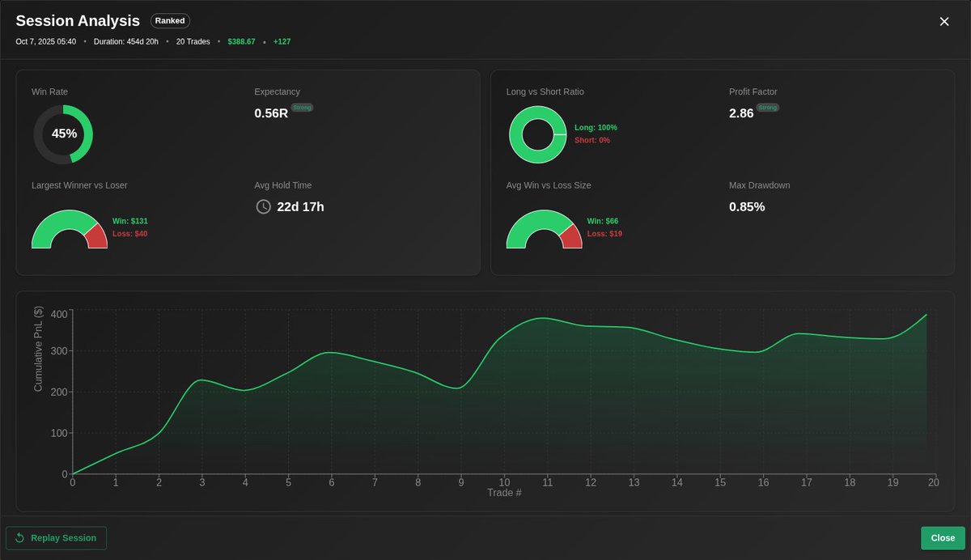Click the replay arrow icon in Replay Session
This screenshot has width=971, height=560.
(19, 538)
